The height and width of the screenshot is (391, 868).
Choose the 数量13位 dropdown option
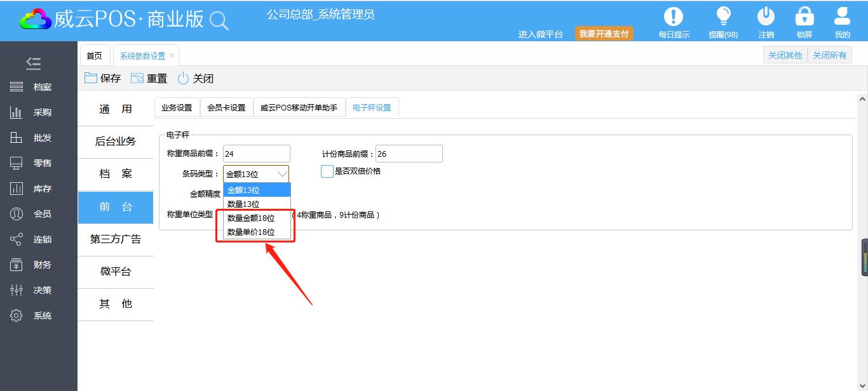click(243, 204)
